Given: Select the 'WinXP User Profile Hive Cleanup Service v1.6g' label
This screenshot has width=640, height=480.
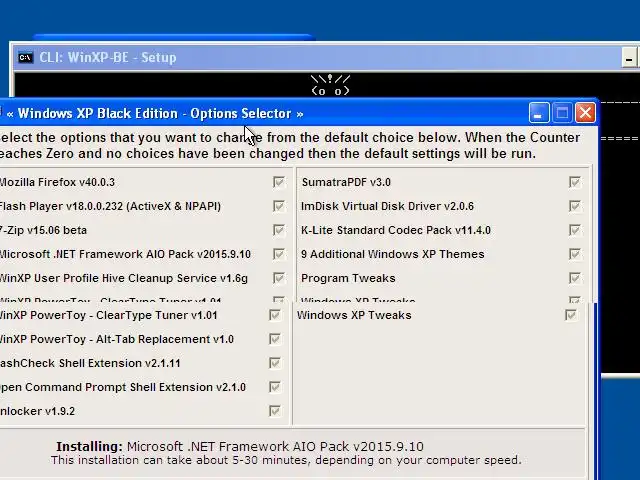Looking at the screenshot, I should [x=124, y=278].
